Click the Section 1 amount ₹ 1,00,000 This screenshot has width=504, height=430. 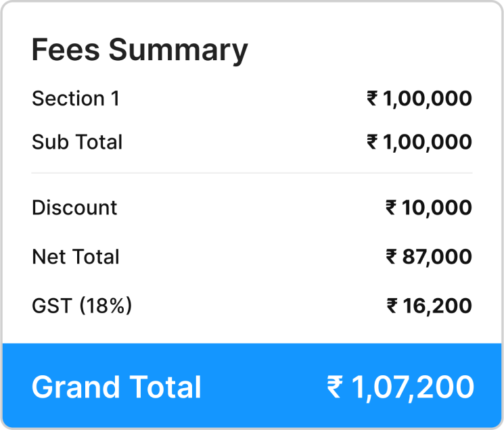coord(419,99)
